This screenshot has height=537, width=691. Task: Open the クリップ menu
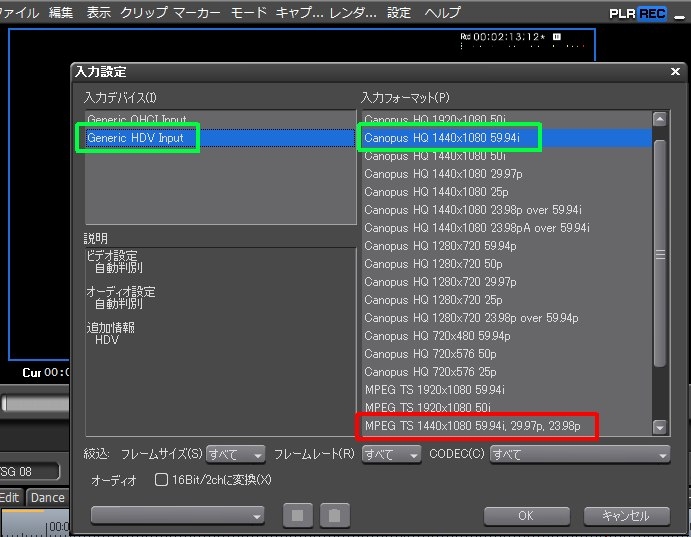click(144, 12)
